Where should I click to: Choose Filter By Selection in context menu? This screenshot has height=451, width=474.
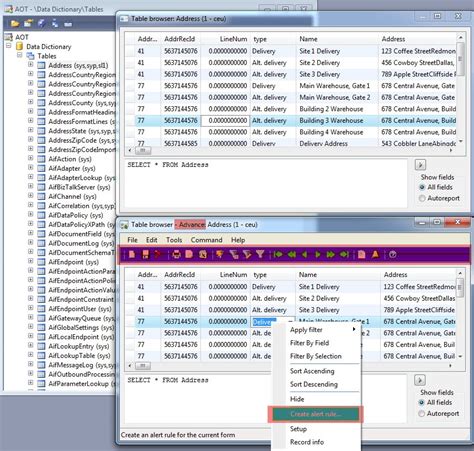[x=316, y=356]
